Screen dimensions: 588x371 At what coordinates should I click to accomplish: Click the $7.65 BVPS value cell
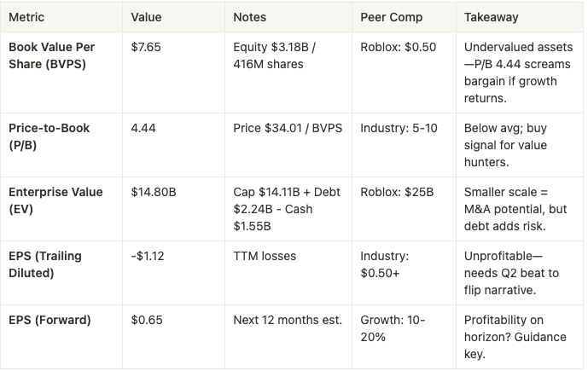[x=145, y=47]
